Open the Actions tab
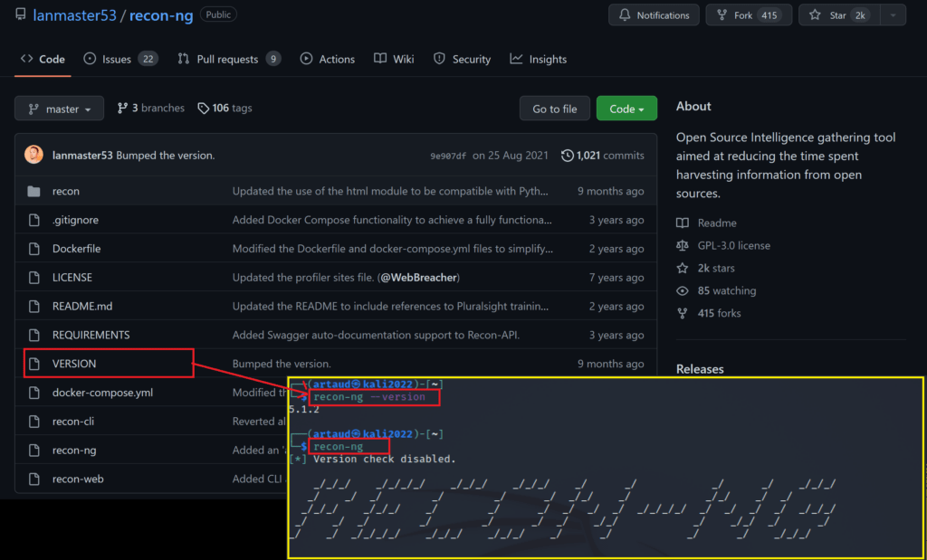Viewport: 927px width, 560px height. [x=328, y=59]
